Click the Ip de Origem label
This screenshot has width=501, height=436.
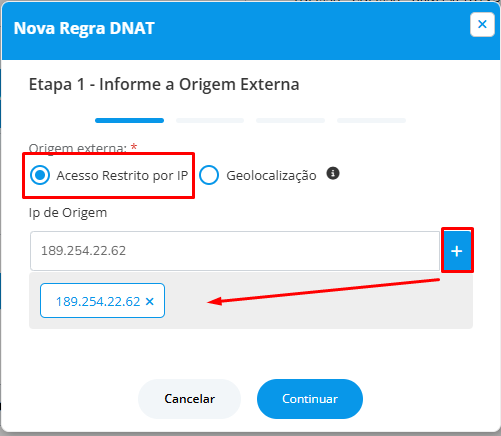68,213
